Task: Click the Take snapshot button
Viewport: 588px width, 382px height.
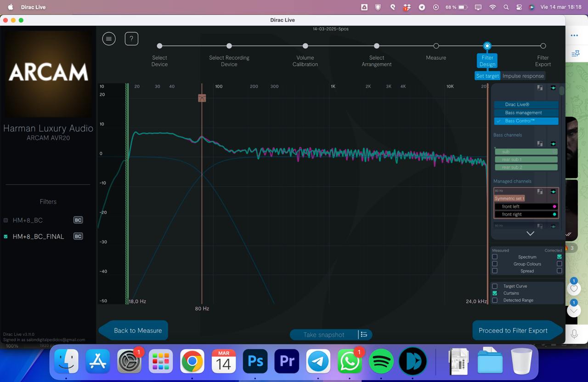Action: pyautogui.click(x=324, y=335)
